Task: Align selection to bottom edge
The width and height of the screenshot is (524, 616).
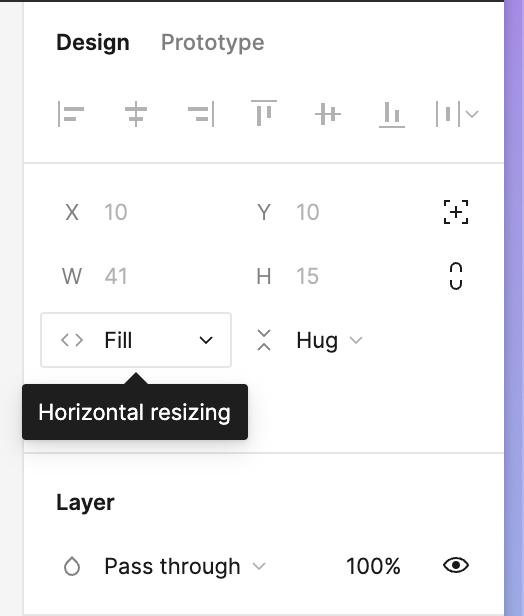Action: click(x=392, y=115)
